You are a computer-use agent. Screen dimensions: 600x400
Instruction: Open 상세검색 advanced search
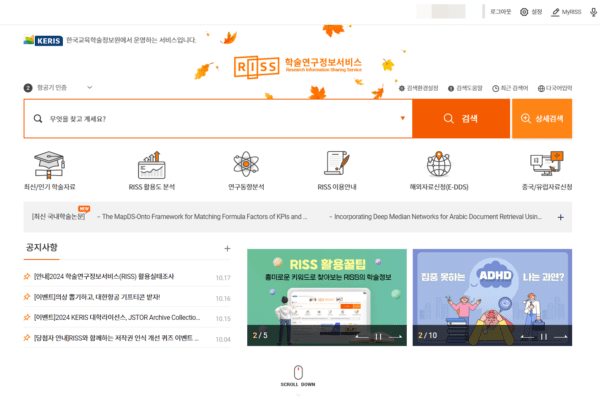542,118
